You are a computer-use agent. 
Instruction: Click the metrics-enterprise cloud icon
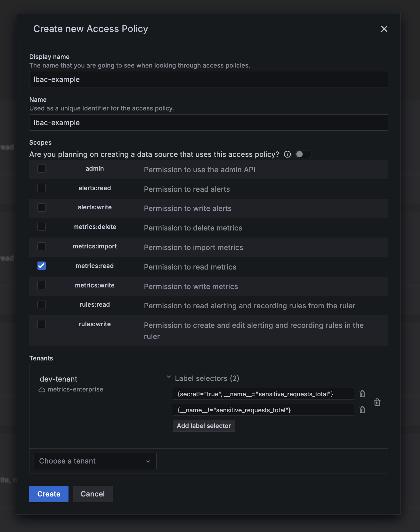42,390
